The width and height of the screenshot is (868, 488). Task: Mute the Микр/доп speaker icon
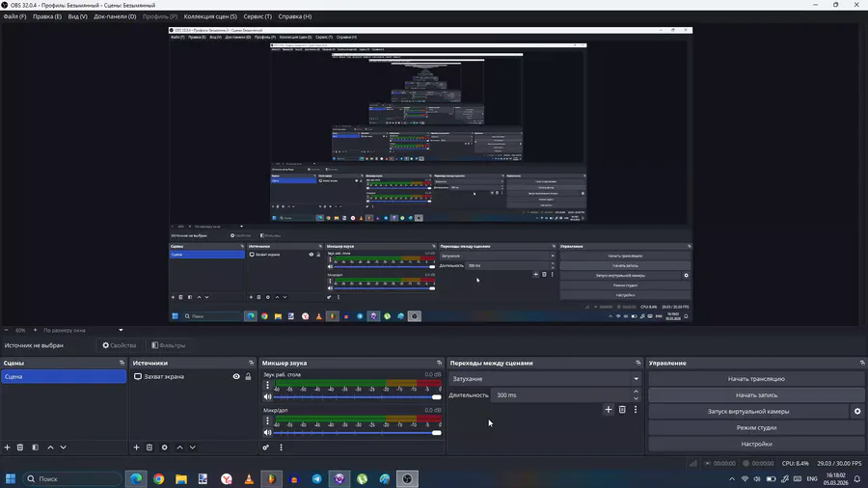267,433
